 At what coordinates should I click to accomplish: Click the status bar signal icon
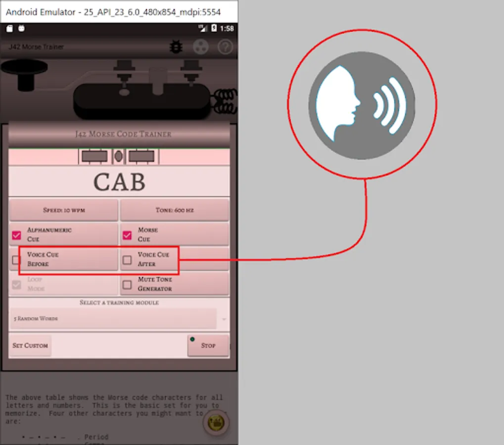(202, 28)
